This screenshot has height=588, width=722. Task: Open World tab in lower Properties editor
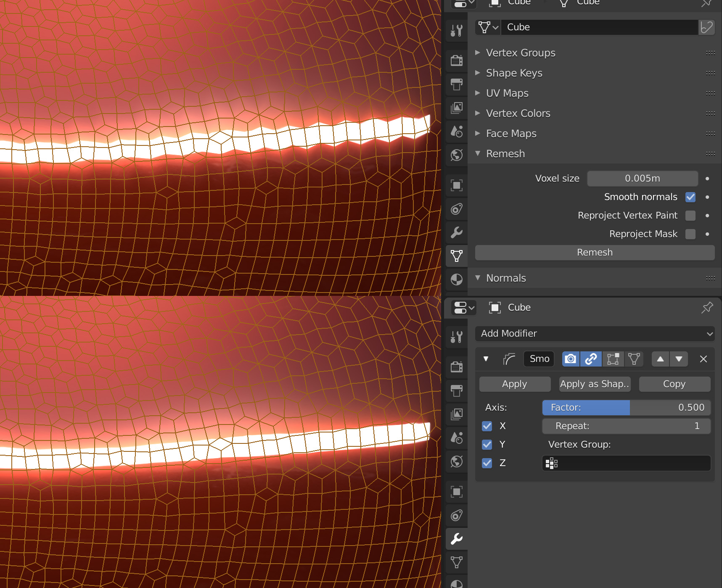coord(457,461)
